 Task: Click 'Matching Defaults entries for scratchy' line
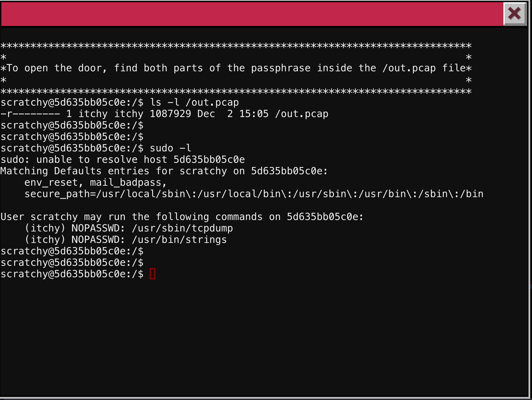tap(164, 171)
